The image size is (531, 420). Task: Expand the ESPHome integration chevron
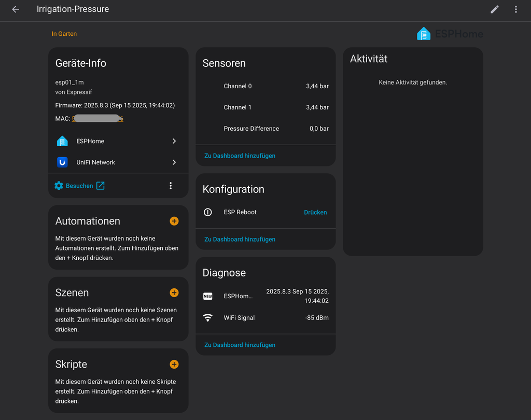click(174, 141)
